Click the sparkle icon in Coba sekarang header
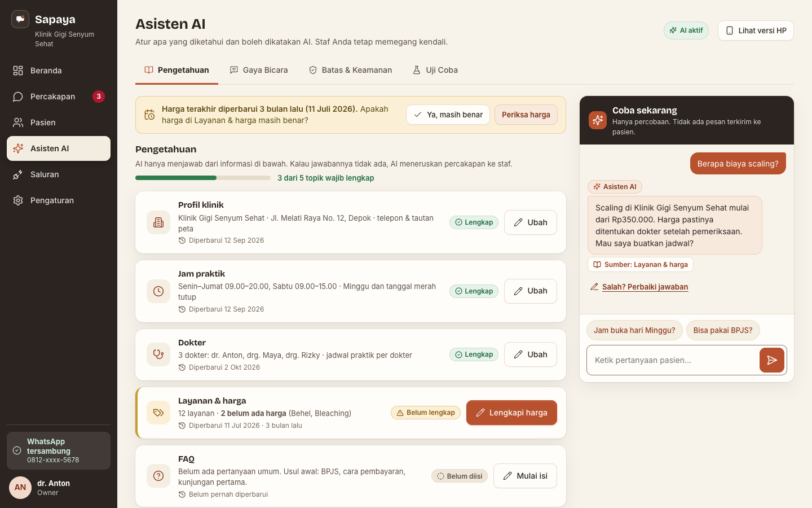This screenshot has width=812, height=508. (598, 120)
